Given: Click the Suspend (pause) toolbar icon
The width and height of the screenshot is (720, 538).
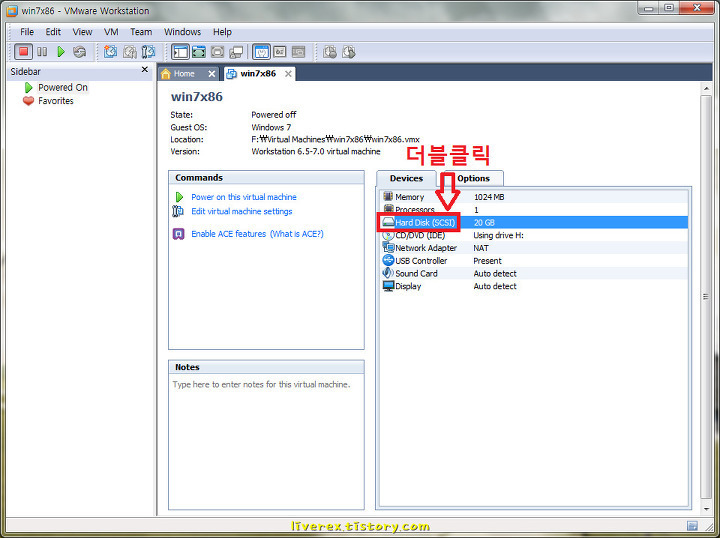Looking at the screenshot, I should [42, 51].
